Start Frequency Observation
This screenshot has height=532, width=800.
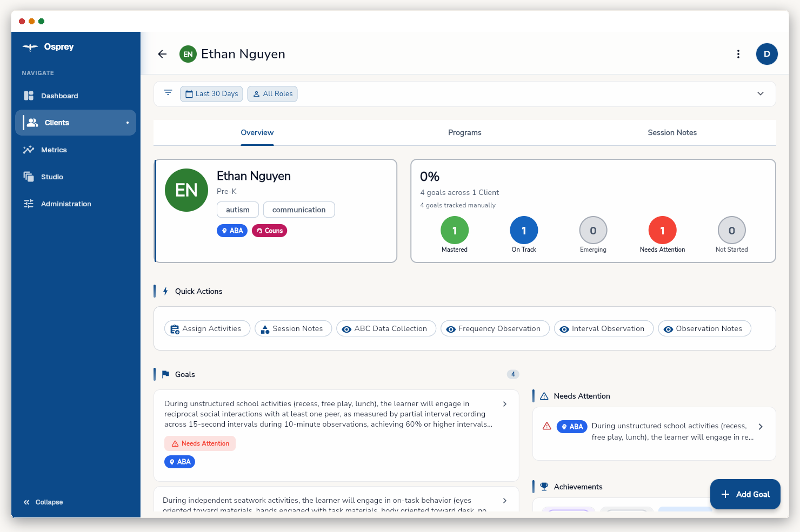tap(495, 328)
